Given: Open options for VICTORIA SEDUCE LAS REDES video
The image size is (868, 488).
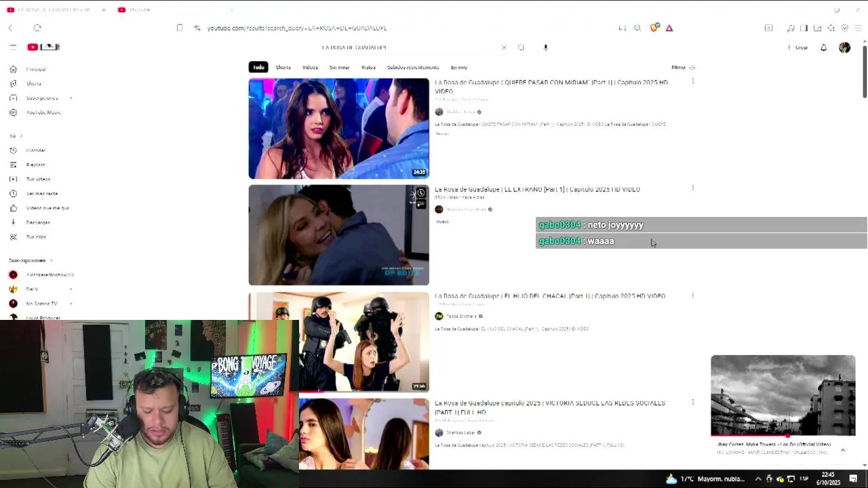Looking at the screenshot, I should pos(692,402).
